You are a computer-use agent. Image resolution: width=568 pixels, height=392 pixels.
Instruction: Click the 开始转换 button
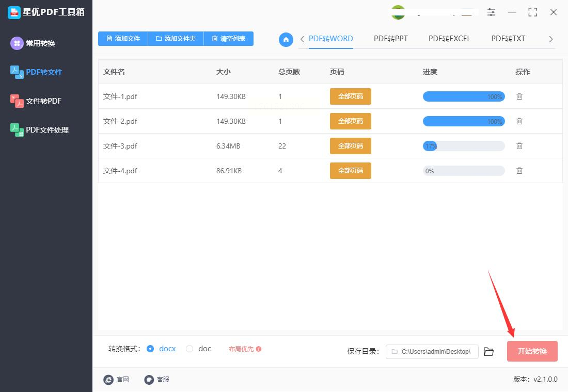[x=532, y=351]
